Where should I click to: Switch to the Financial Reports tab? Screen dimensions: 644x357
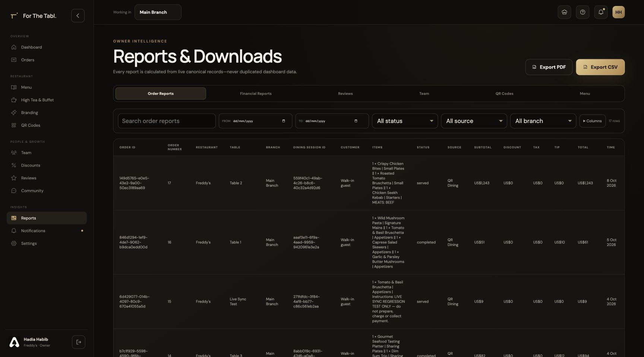click(256, 94)
